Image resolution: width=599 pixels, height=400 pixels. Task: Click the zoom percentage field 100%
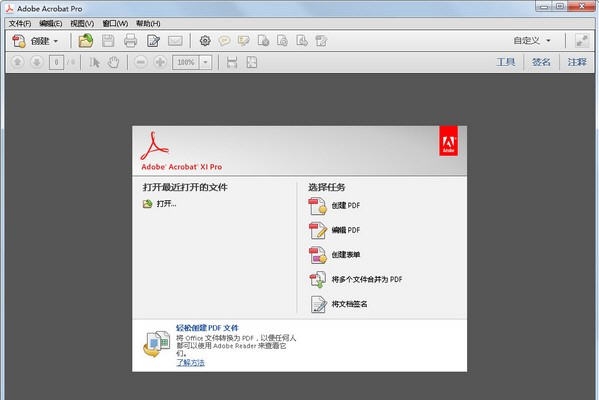coord(186,62)
